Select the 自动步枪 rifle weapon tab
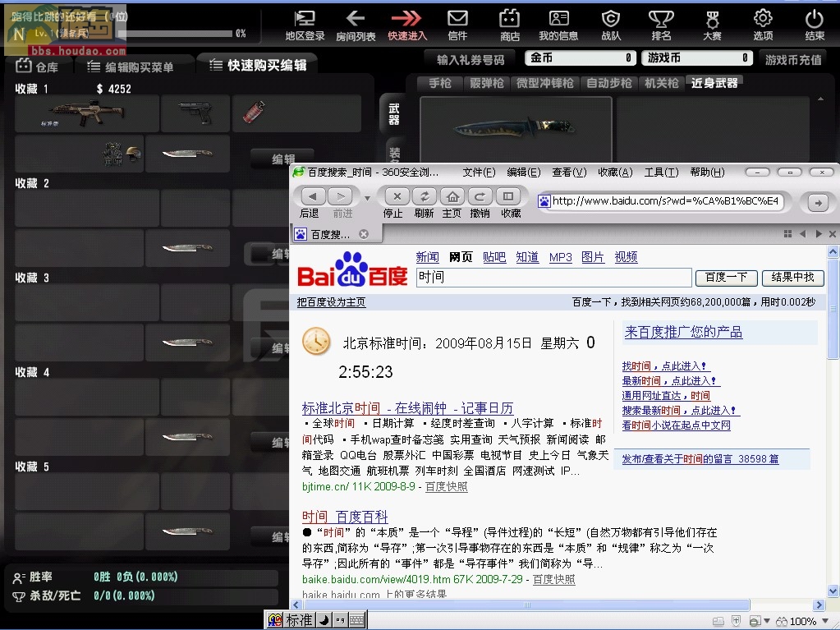The width and height of the screenshot is (840, 630). [x=608, y=83]
